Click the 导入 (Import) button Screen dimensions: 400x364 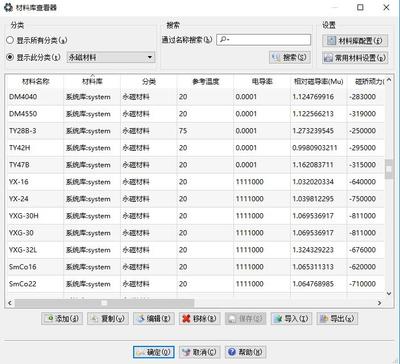(x=291, y=319)
